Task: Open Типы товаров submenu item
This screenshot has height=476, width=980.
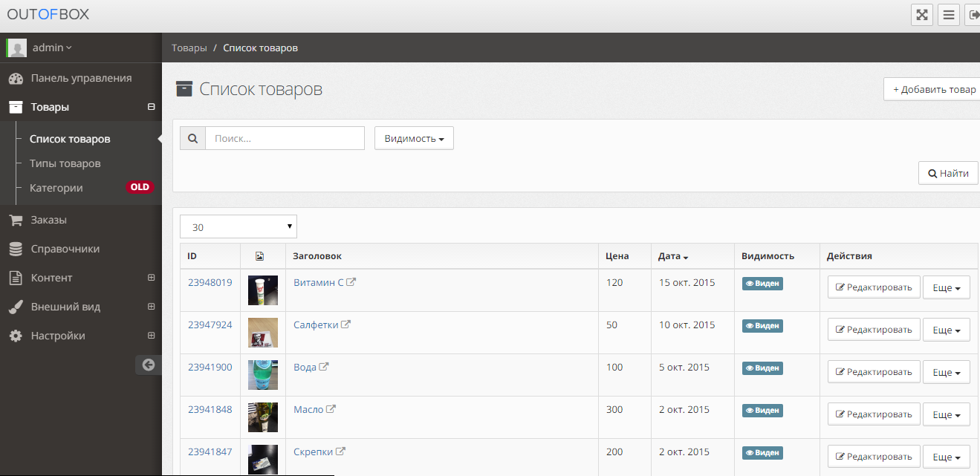Action: coord(65,163)
